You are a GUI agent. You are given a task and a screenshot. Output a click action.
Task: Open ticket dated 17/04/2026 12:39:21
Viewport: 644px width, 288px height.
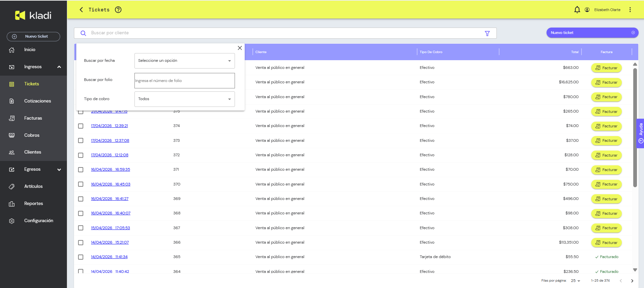(x=110, y=126)
